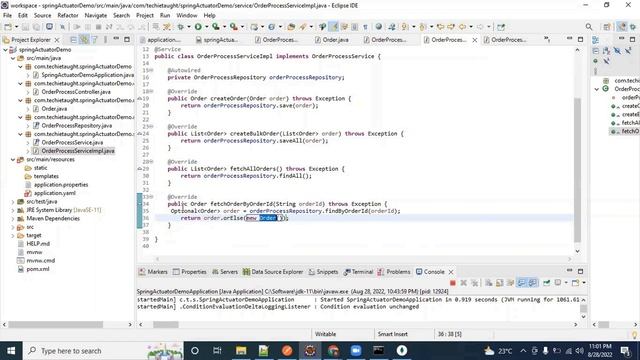
Task: Toggle Word Wrap in Console toolbar
Action: (x=510, y=283)
